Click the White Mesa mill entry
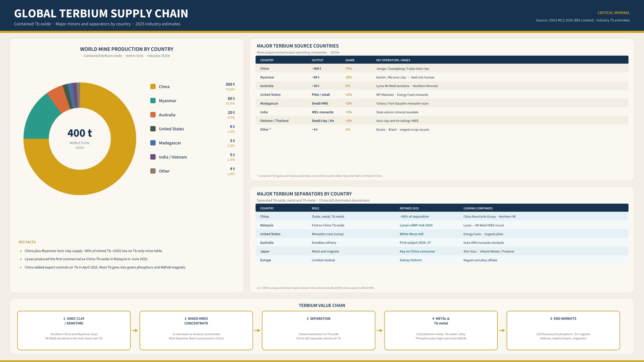This screenshot has height=362, width=644. point(412,234)
